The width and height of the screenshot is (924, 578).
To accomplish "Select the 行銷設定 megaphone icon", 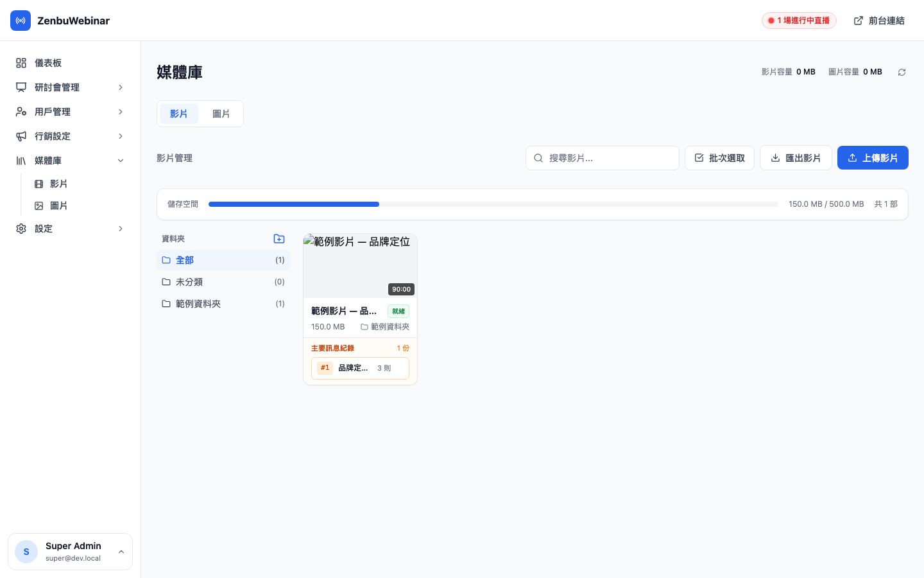I will [21, 136].
